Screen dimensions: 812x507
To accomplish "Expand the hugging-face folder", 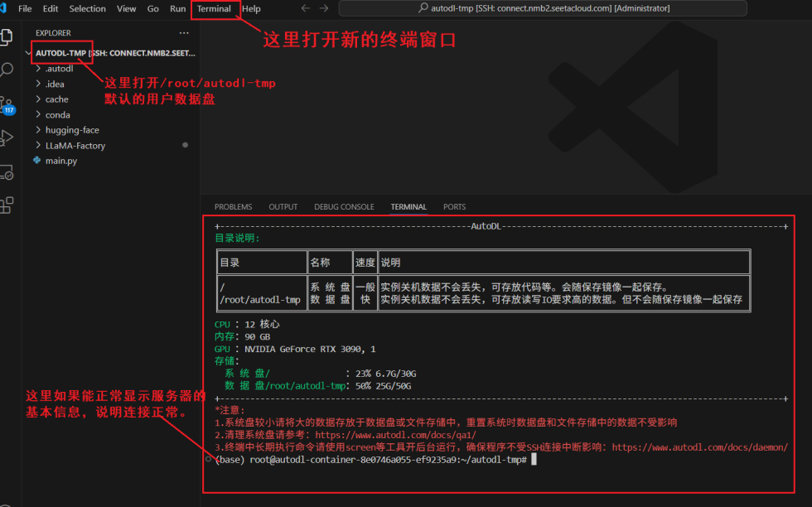I will [72, 130].
